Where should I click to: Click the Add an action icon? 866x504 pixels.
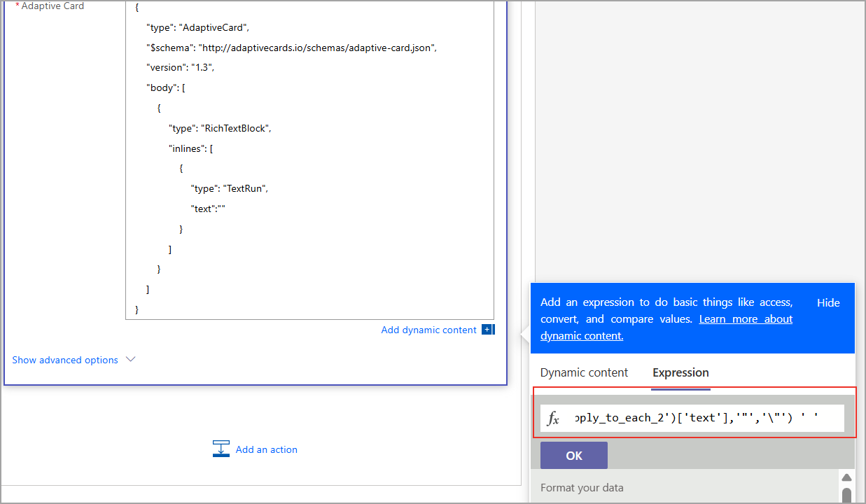[221, 449]
